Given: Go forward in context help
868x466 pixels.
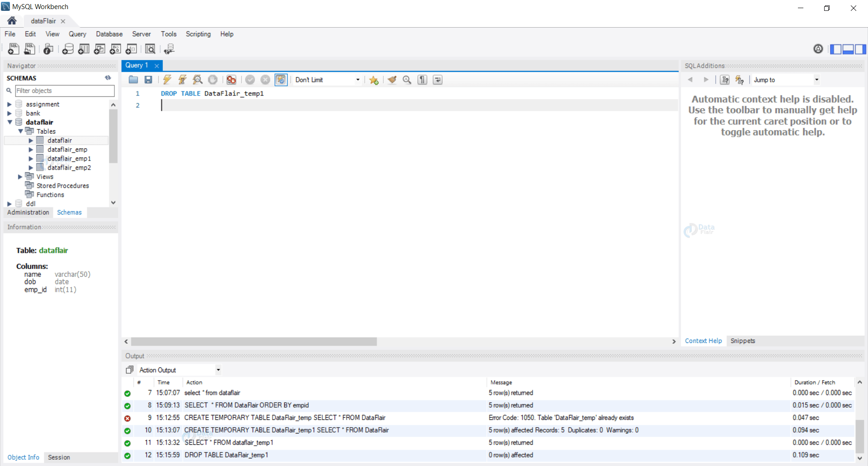Looking at the screenshot, I should (706, 80).
